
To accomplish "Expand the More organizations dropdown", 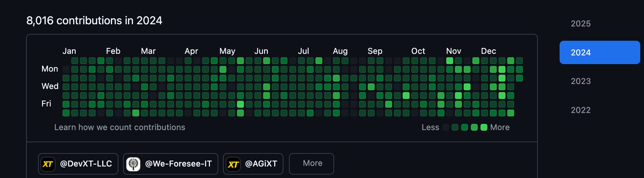I will coord(311,163).
